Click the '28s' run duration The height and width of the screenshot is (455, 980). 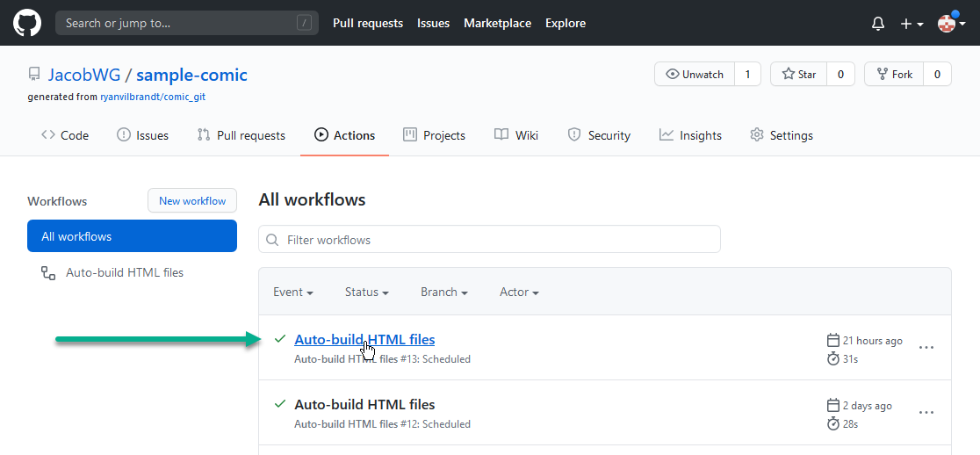click(x=850, y=424)
